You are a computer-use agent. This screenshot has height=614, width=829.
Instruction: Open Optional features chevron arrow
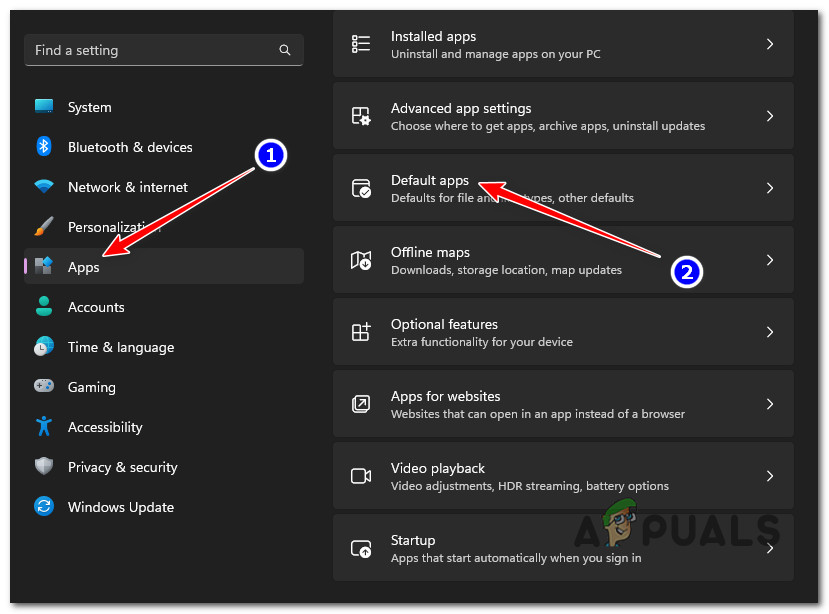coord(770,332)
